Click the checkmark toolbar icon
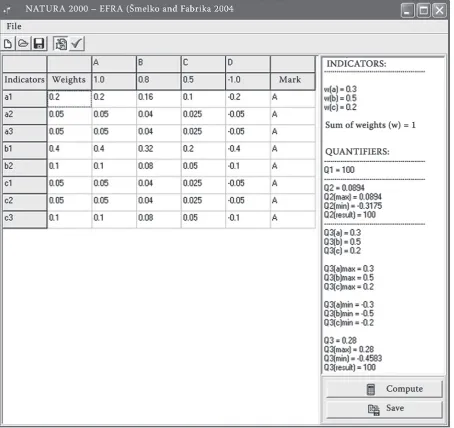 (77, 44)
